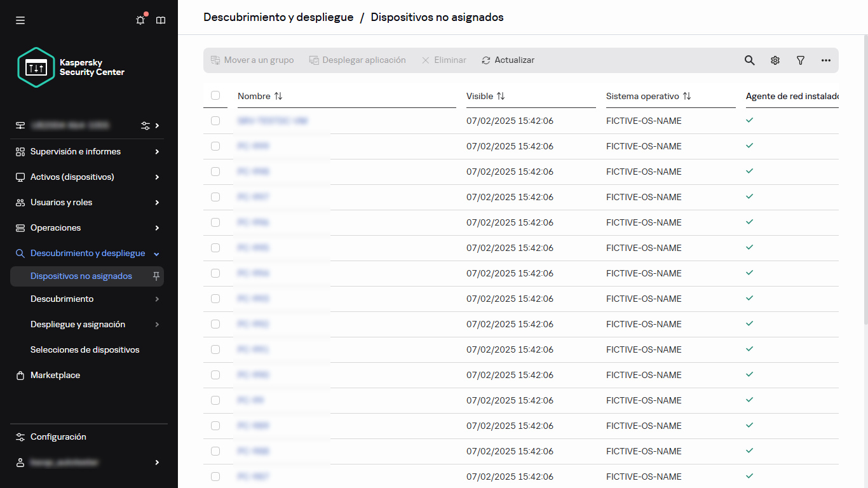This screenshot has width=868, height=488.
Task: Open the ellipsis menu for more actions
Action: coord(825,60)
